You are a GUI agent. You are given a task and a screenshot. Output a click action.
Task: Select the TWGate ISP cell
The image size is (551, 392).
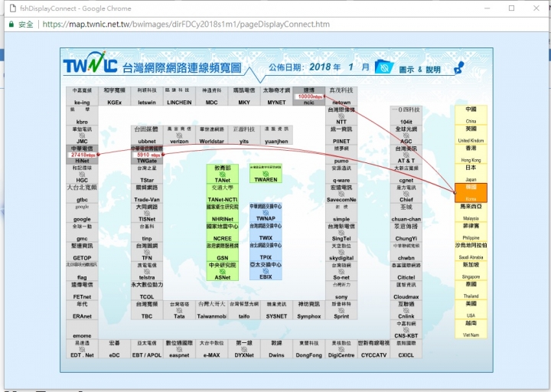pyautogui.click(x=147, y=155)
